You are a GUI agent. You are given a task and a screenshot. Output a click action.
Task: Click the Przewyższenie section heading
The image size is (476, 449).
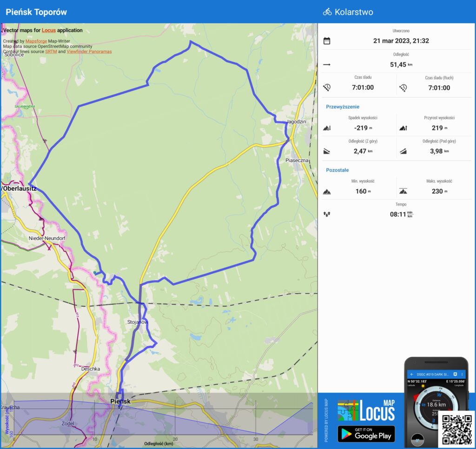coord(343,107)
